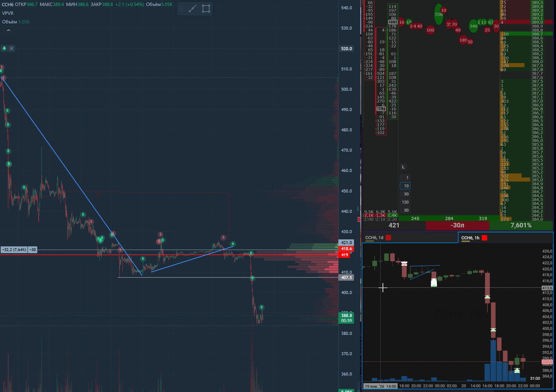556x392 pixels.
Task: Click the VPVR indicator label
Action: tap(8, 13)
